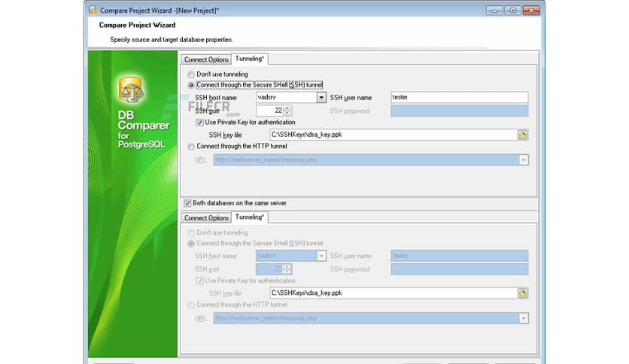
Task: Click upper SSH key file path field
Action: pyautogui.click(x=394, y=135)
